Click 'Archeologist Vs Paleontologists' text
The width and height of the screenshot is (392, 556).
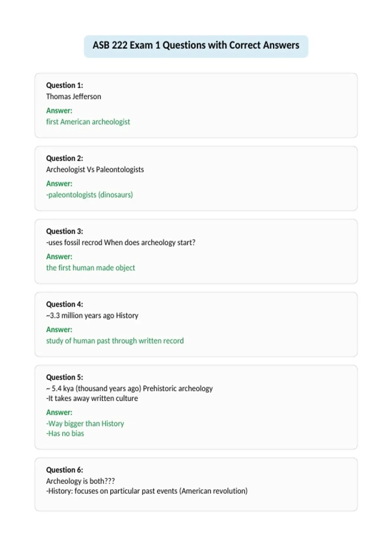coord(95,169)
